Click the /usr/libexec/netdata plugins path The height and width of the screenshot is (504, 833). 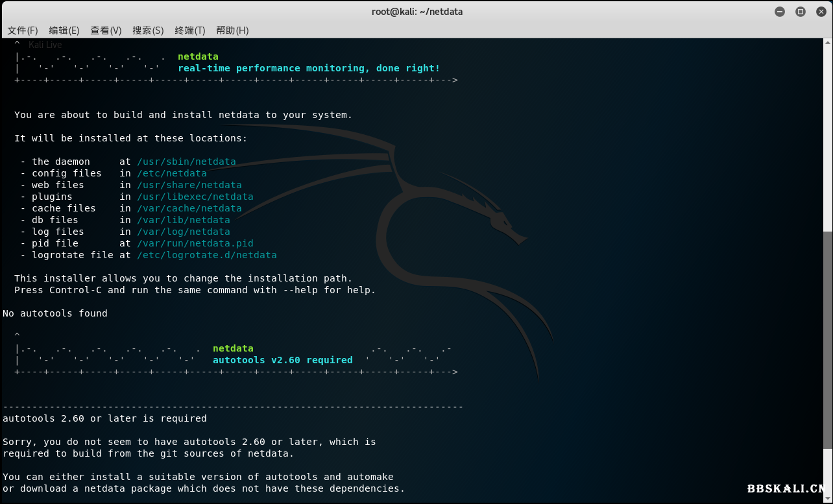tap(195, 197)
